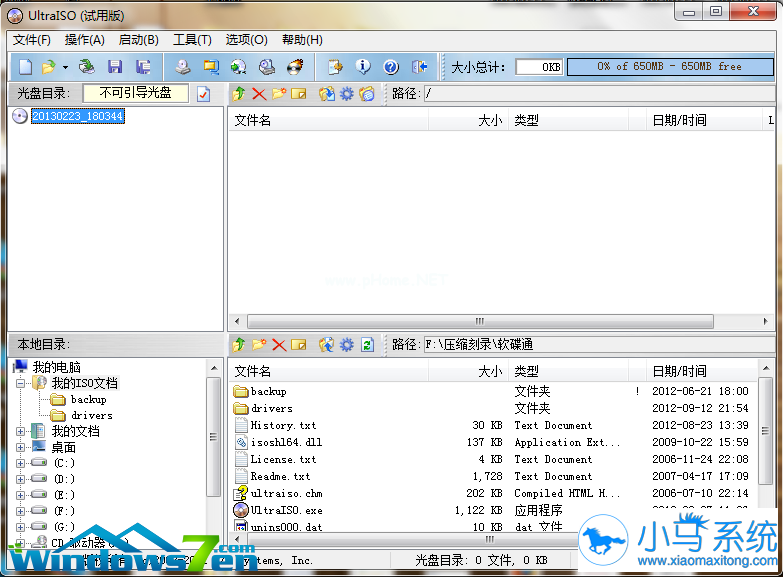Click the Open CD/DVD drive icon
Image resolution: width=783 pixels, height=577 pixels.
tap(87, 66)
